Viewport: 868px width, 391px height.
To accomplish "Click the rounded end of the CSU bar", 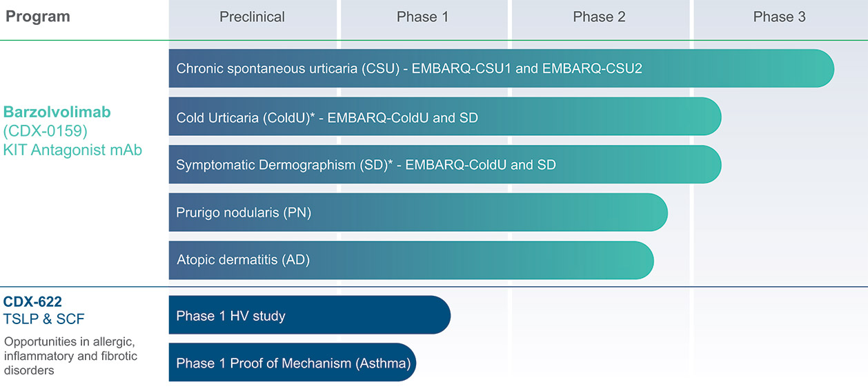I will (x=821, y=68).
